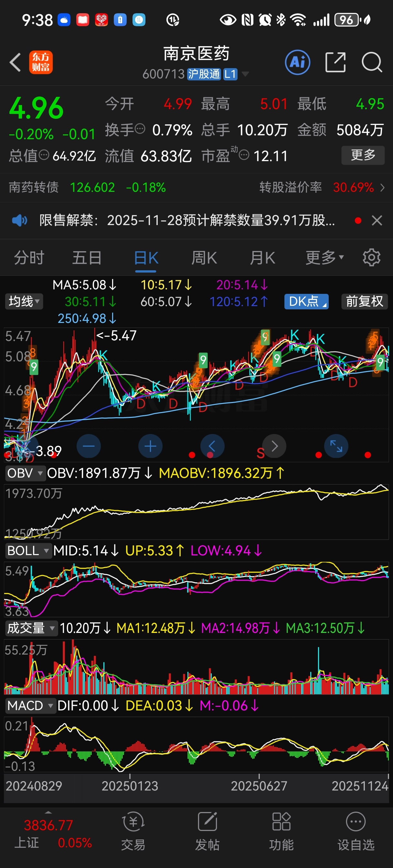Expand chart to fullscreen
This screenshot has width=393, height=868.
point(336,446)
